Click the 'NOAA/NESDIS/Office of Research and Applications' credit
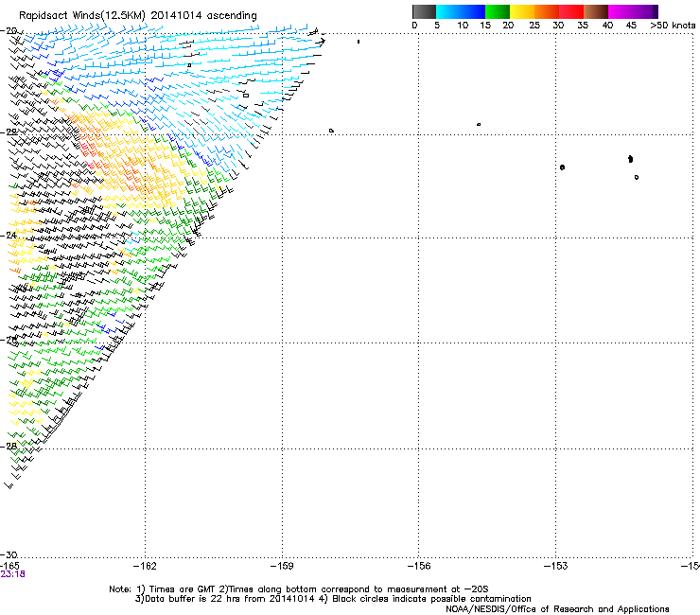Screen dimensions: 700x615 tap(557, 609)
